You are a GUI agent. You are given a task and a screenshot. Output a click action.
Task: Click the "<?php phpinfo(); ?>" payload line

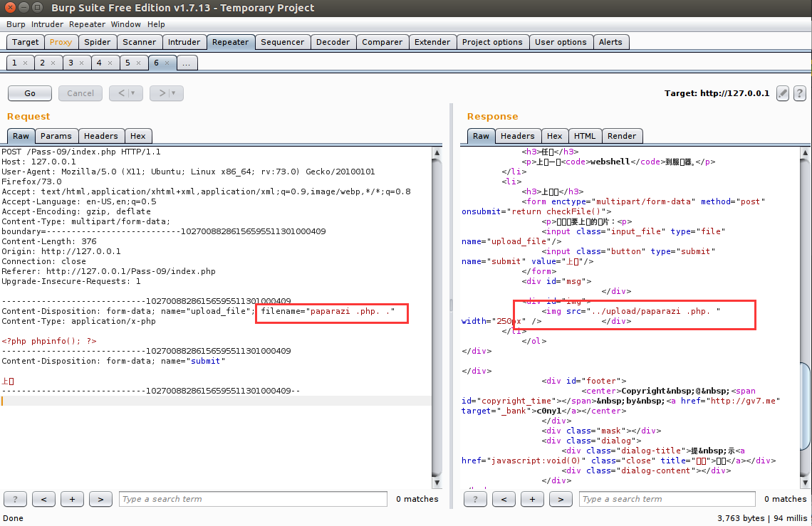[x=49, y=341]
